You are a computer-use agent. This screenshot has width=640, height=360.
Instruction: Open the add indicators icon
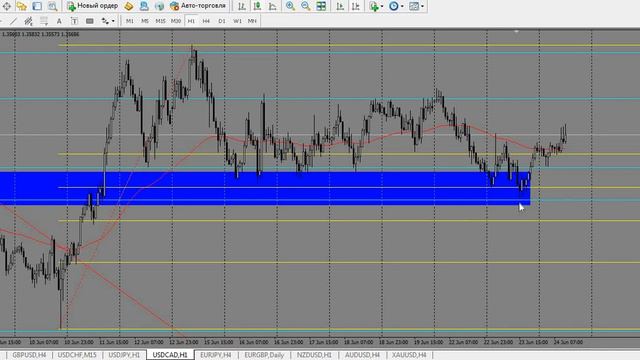373,6
